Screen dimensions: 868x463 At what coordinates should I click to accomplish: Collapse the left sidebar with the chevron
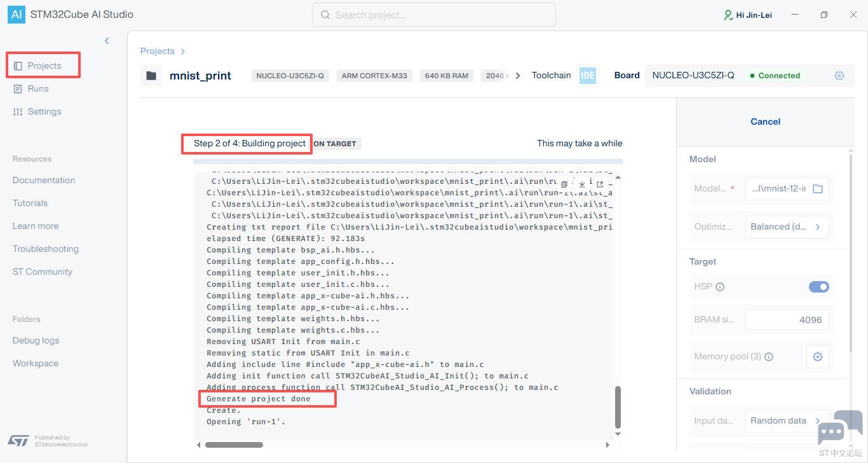107,41
